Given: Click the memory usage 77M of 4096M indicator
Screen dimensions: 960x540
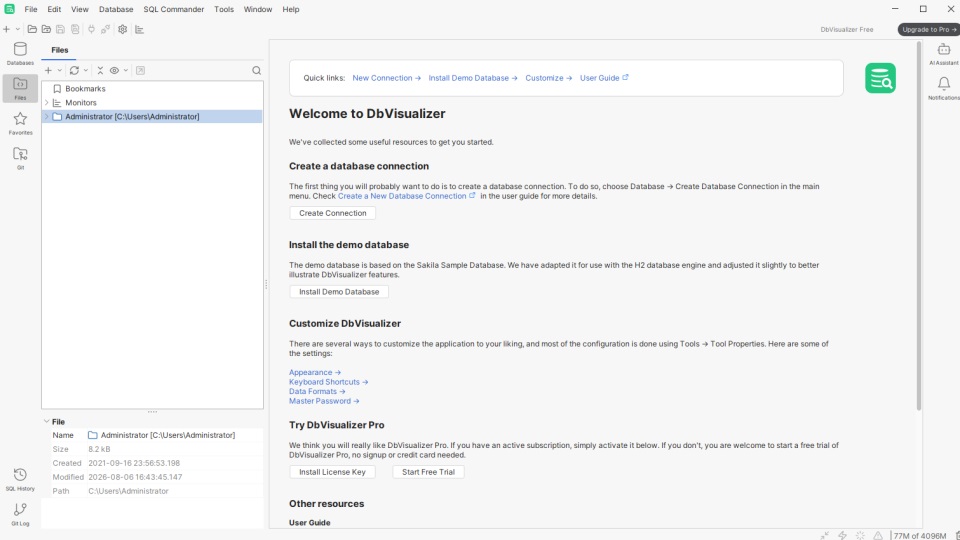Looking at the screenshot, I should 920,536.
